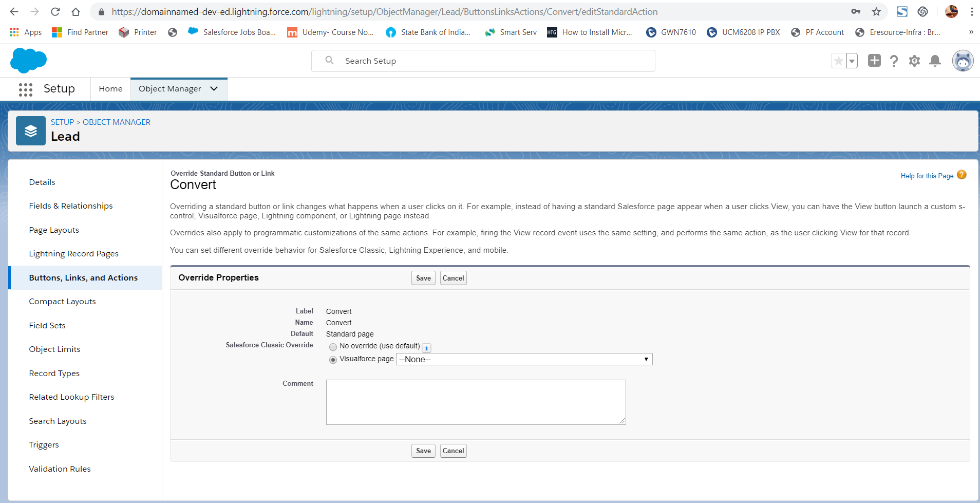980x503 pixels.
Task: Open the App Launcher waffle icon
Action: (25, 88)
